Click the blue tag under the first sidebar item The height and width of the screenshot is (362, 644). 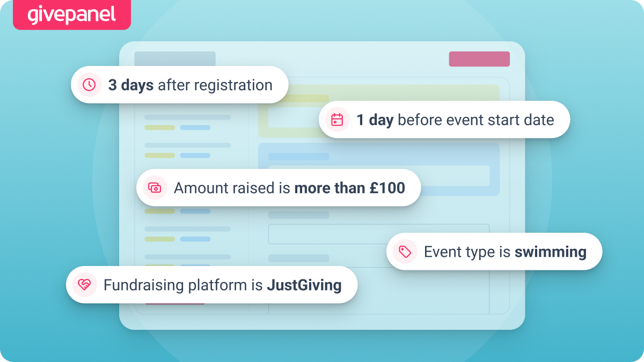pos(195,128)
